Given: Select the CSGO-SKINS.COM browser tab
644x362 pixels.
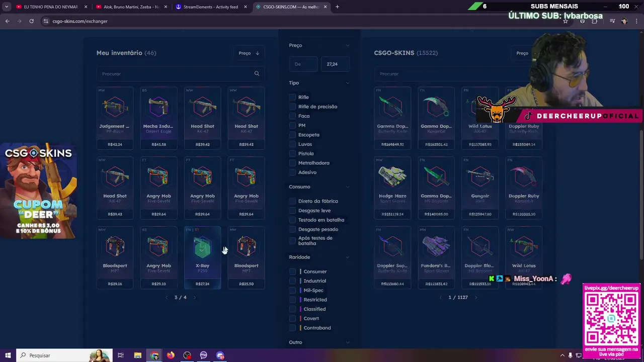Looking at the screenshot, I should pos(291,7).
